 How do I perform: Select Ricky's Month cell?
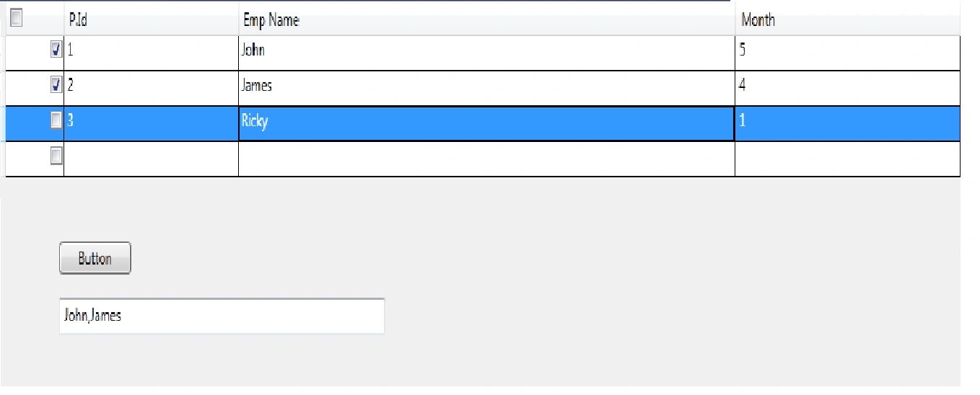(847, 123)
